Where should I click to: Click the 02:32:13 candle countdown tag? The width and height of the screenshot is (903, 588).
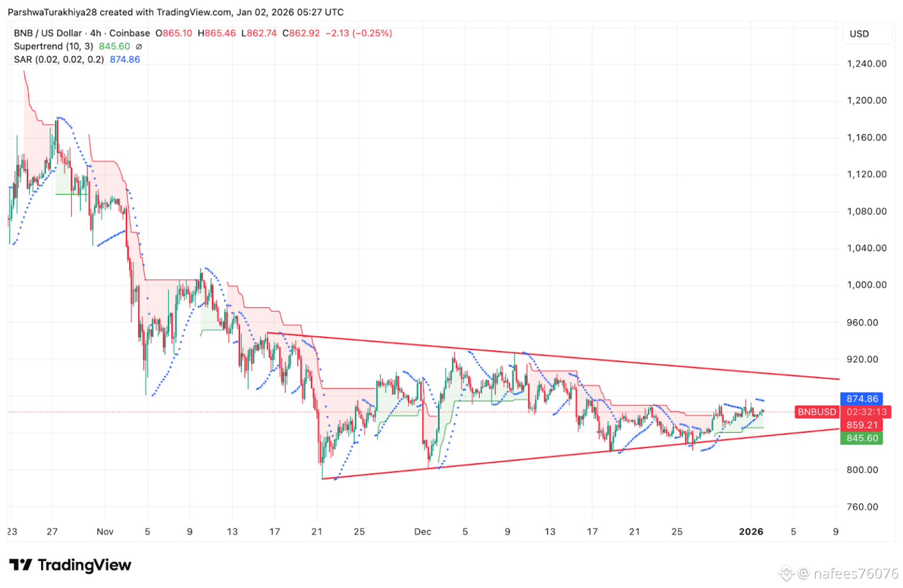coord(865,412)
